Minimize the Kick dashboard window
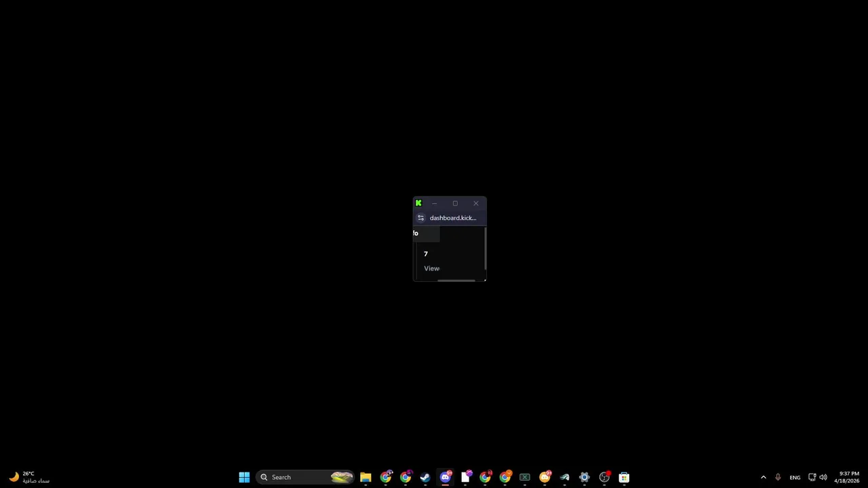 pos(434,203)
